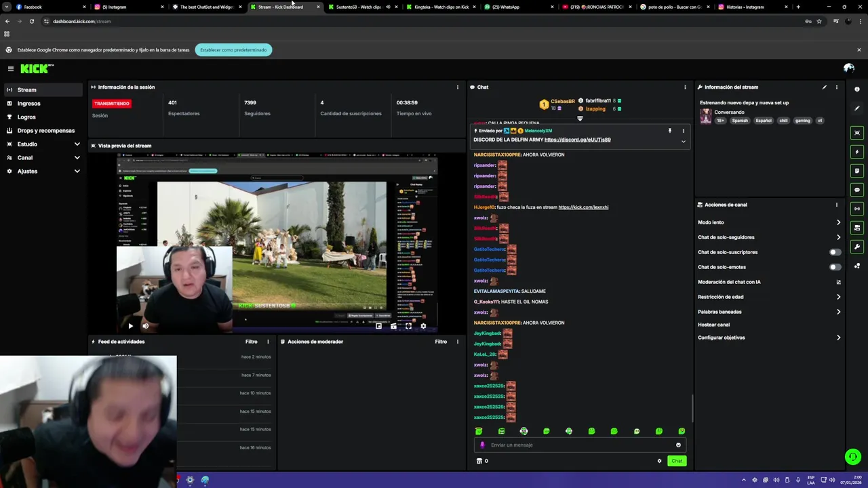Viewport: 868px width, 488px height.
Task: Click the pin icon on pinned message
Action: click(x=670, y=131)
